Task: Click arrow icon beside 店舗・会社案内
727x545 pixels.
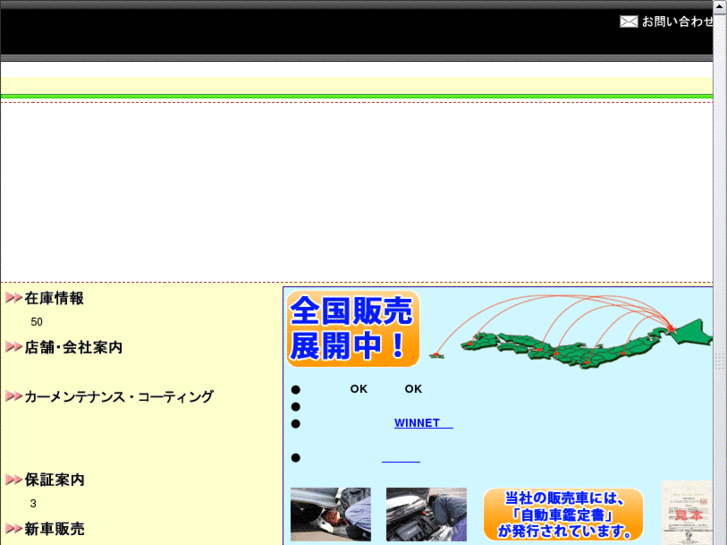Action: 14,347
